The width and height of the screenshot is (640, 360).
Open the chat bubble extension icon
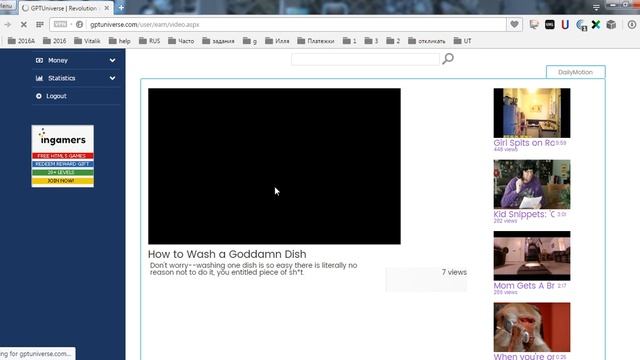point(534,24)
